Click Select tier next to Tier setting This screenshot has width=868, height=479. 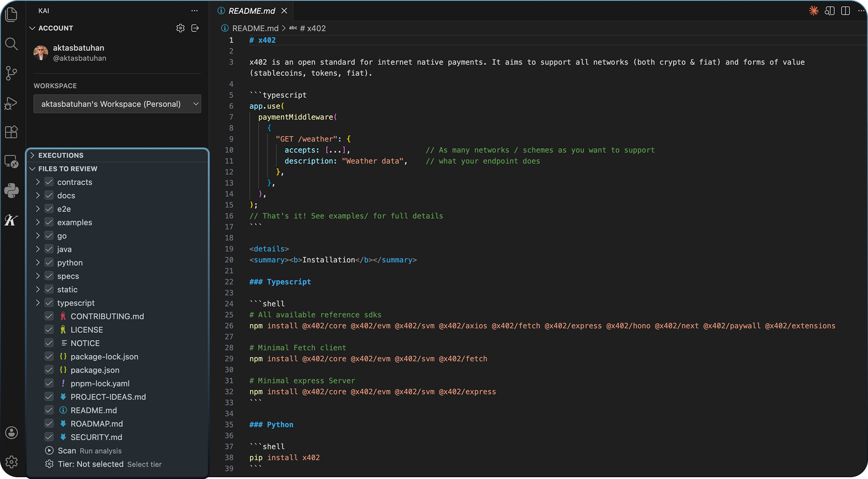pyautogui.click(x=144, y=464)
